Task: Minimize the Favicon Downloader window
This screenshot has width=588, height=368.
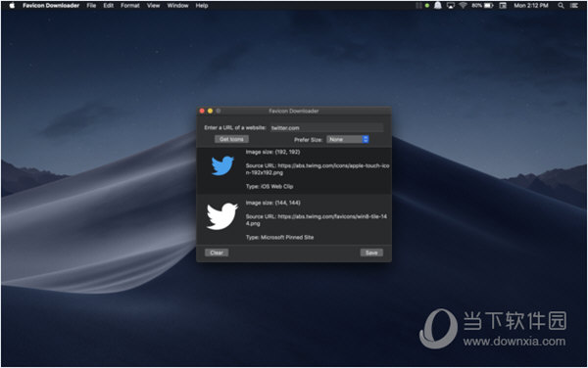Action: [x=210, y=111]
